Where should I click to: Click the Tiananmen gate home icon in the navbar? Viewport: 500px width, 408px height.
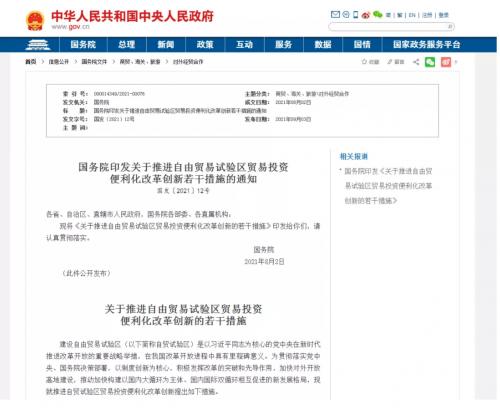click(38, 44)
